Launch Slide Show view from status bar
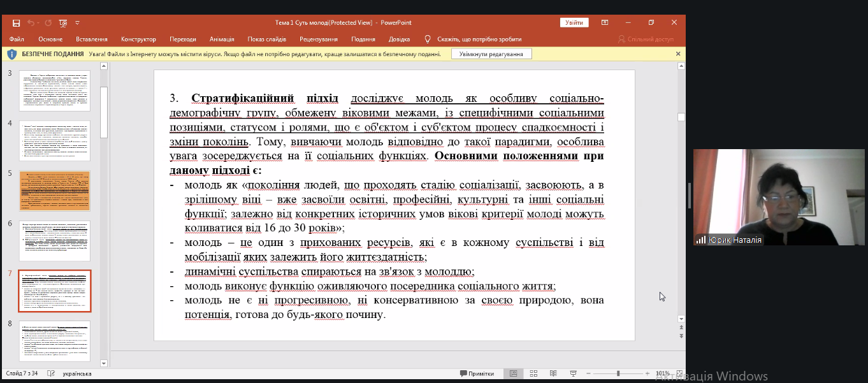The height and width of the screenshot is (383, 868). click(x=573, y=373)
